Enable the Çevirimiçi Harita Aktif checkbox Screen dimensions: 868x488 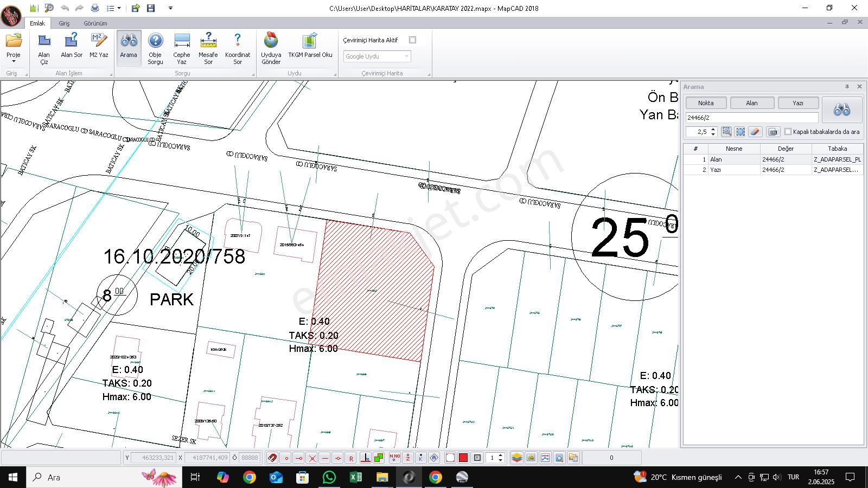point(412,40)
